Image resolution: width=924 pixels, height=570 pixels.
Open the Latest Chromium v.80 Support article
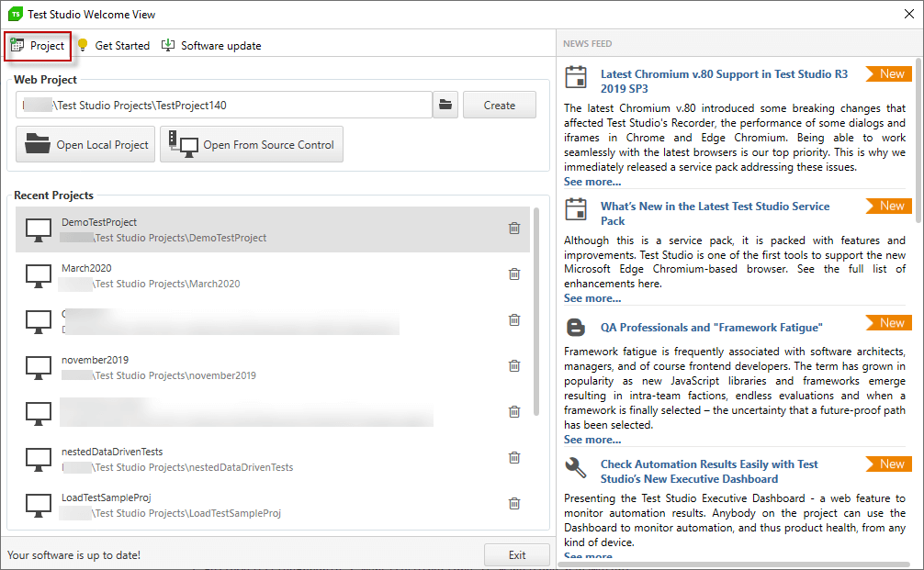coord(724,82)
